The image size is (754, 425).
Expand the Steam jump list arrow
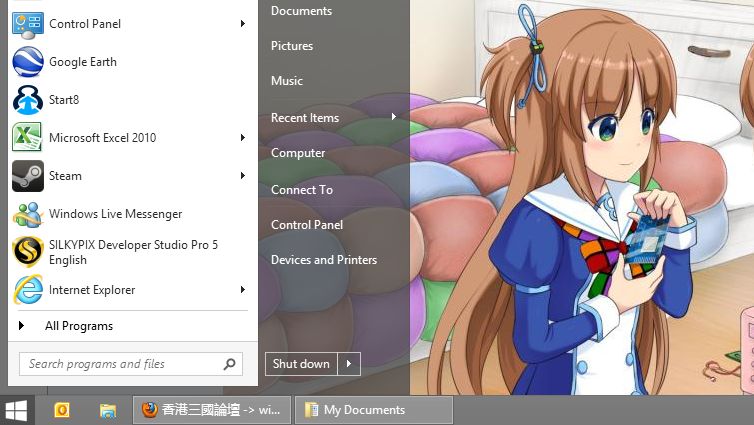tap(243, 175)
